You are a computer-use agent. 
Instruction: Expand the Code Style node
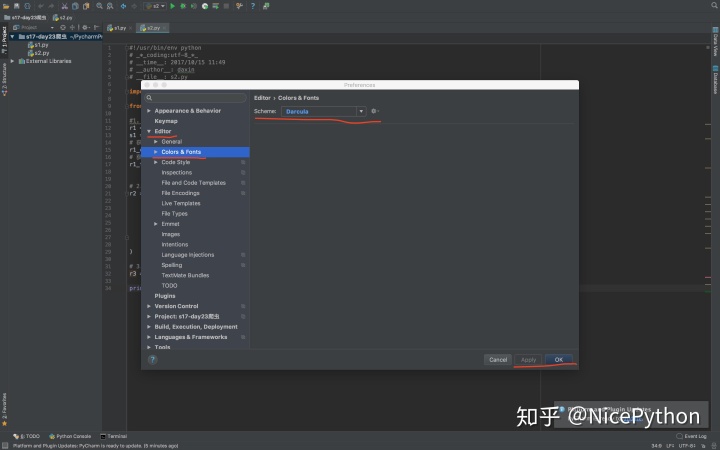pos(156,162)
